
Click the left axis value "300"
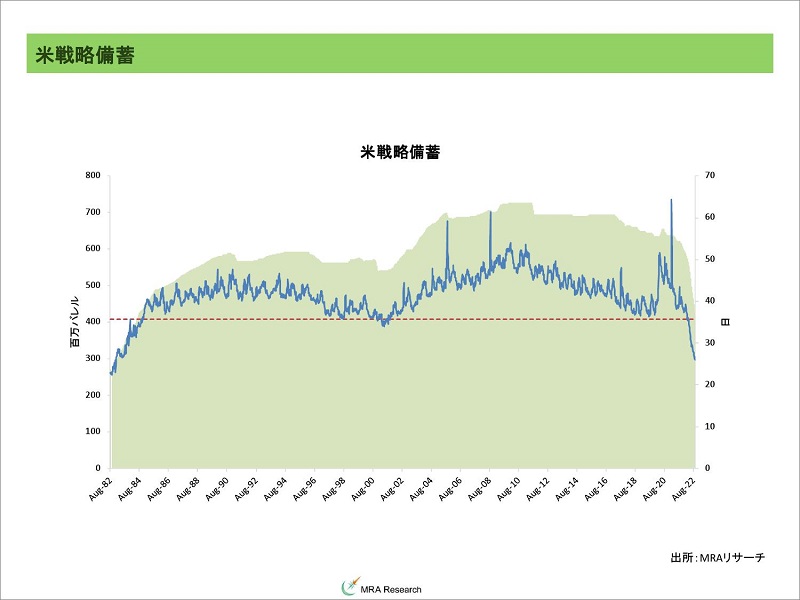click(x=93, y=358)
